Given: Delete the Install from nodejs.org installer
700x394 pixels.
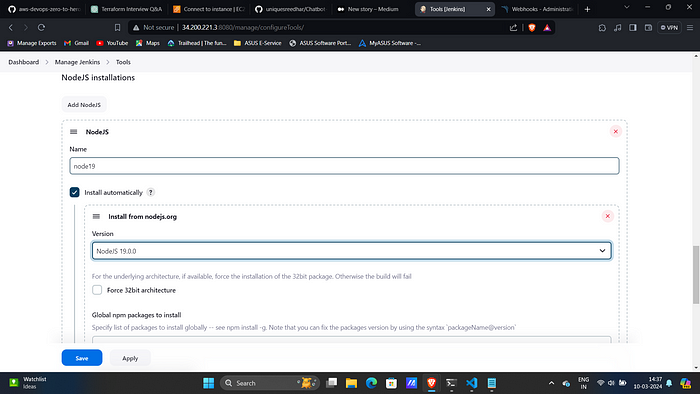Looking at the screenshot, I should [608, 216].
